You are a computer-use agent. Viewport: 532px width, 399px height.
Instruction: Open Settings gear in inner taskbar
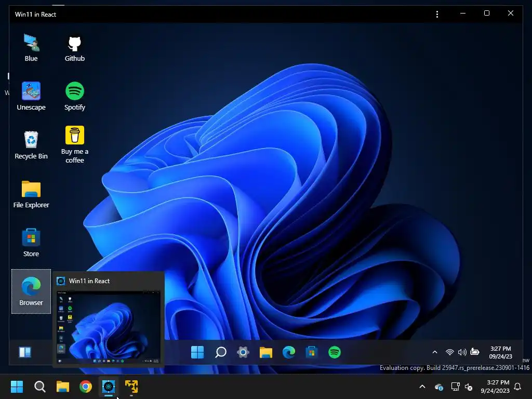tap(243, 352)
